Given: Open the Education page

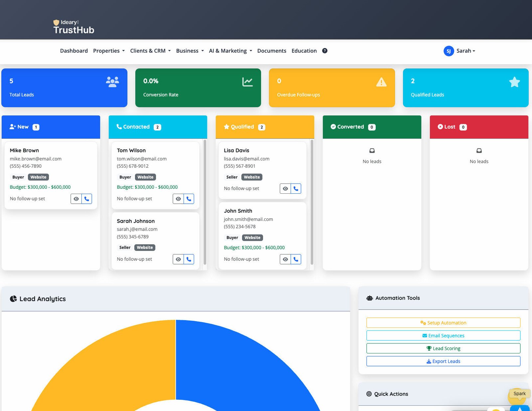Looking at the screenshot, I should coord(304,51).
